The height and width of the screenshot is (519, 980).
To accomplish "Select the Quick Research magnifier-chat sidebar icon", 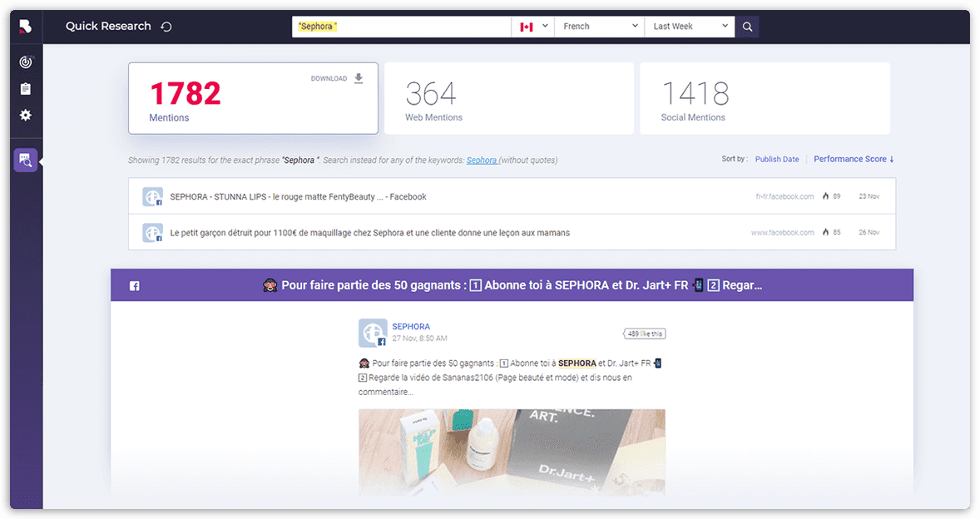I will point(25,160).
